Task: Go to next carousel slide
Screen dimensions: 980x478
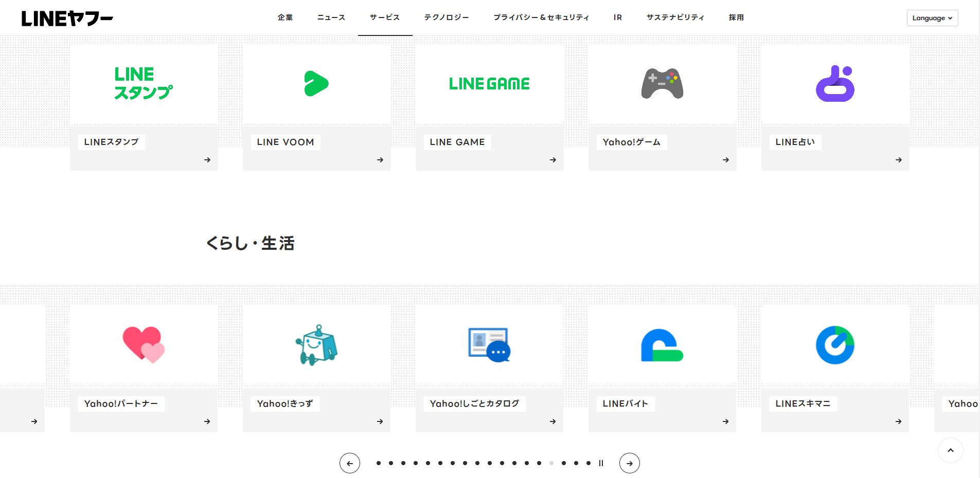Action: tap(630, 463)
